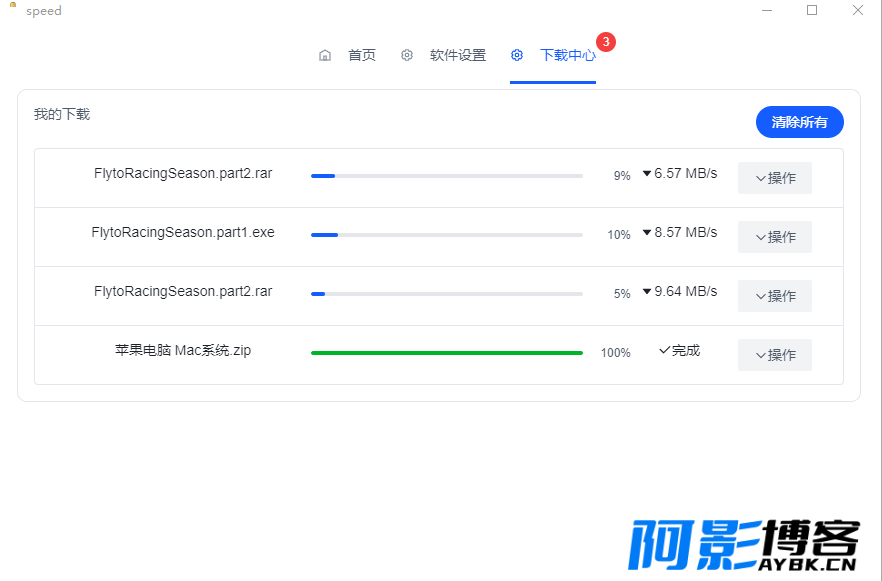Expand 操作 dropdown for the 9% download
This screenshot has height=581, width=882.
775,178
